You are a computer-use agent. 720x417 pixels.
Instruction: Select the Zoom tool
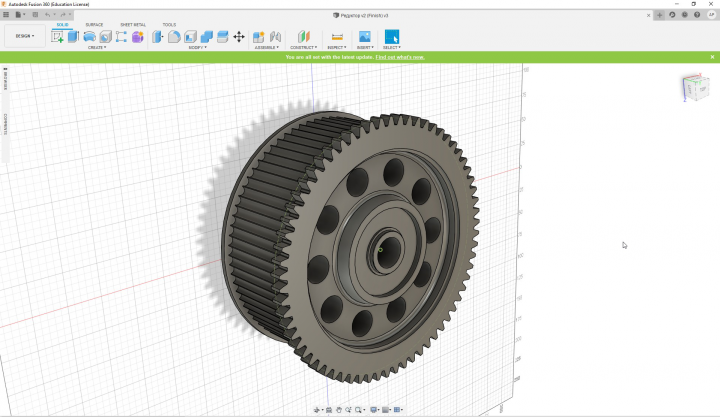pos(348,410)
